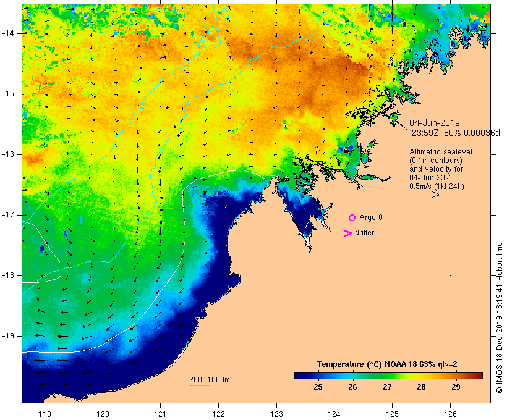The width and height of the screenshot is (507, 420).
Task: Click the colorbar tick label 29
Action: click(x=456, y=387)
